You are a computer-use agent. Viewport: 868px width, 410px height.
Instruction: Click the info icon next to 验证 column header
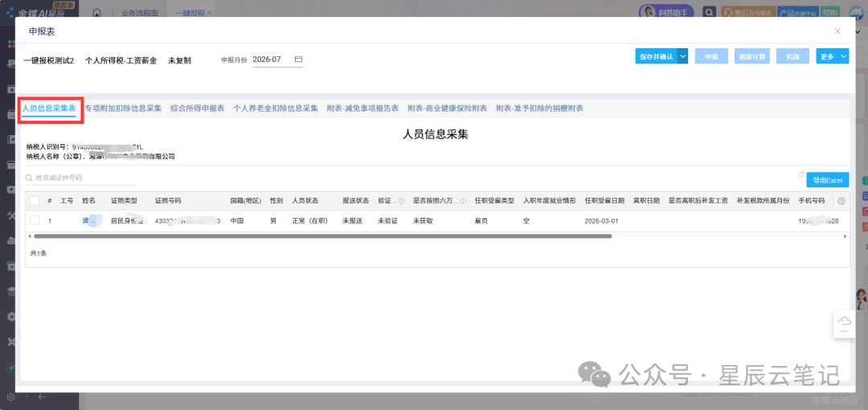tap(401, 201)
